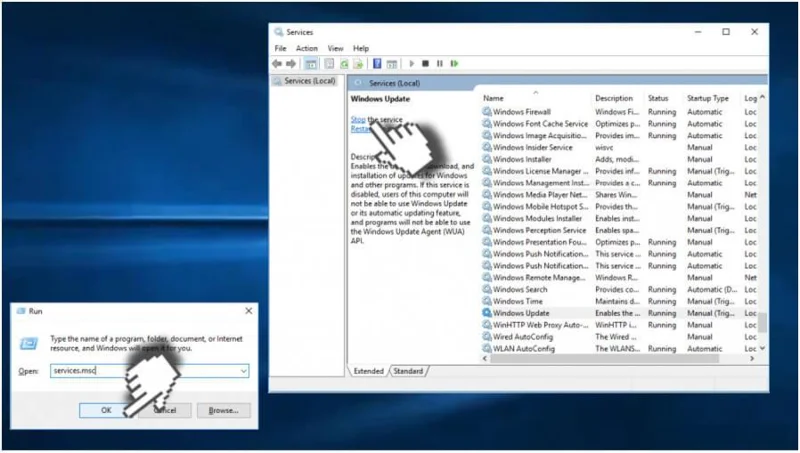Click the services list vertical scrollbar thumb
This screenshot has width=800, height=453.
click(762, 322)
